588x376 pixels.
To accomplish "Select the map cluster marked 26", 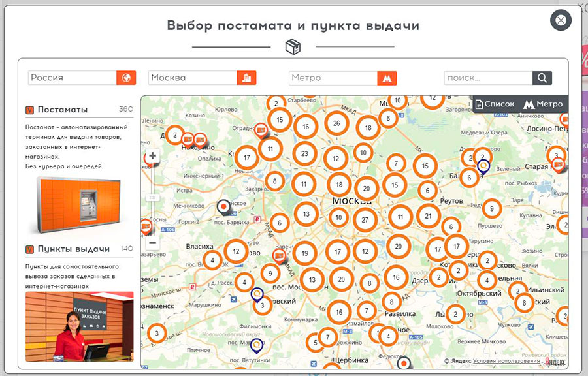I will 336,123.
